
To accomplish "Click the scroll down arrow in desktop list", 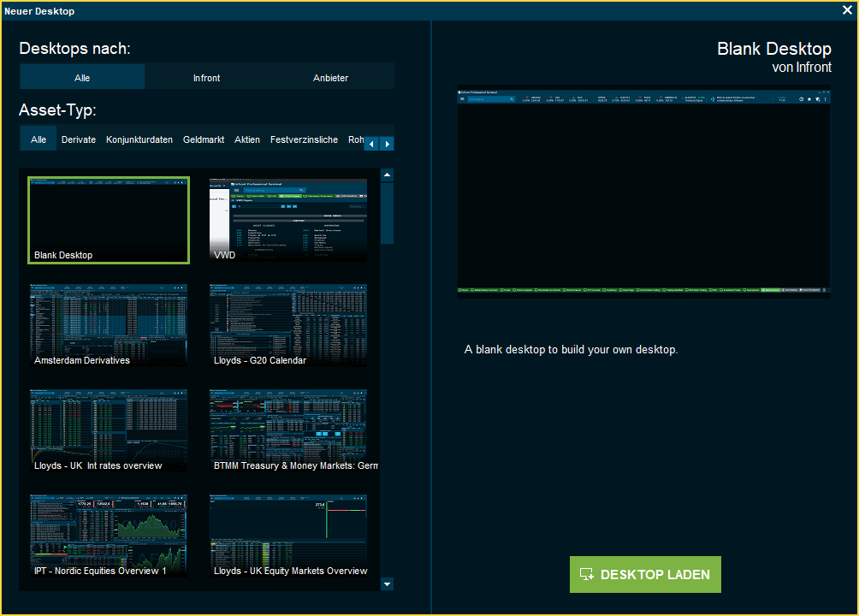I will (x=388, y=584).
